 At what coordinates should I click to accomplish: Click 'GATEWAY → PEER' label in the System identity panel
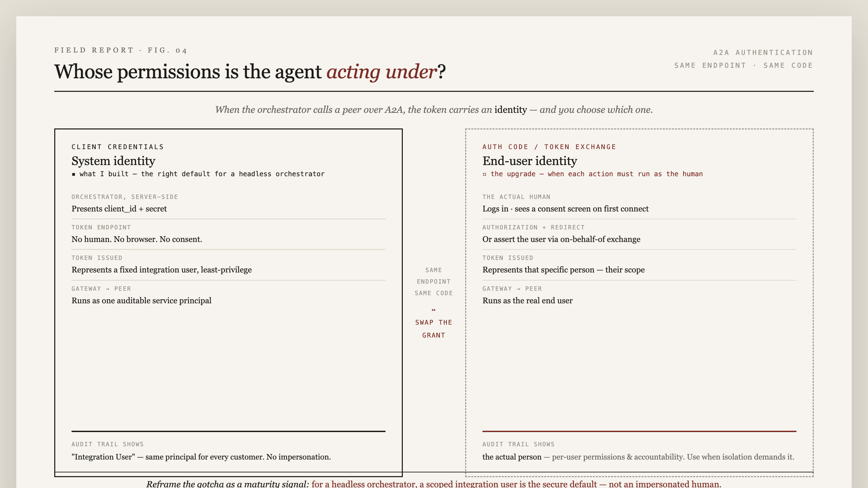point(101,289)
